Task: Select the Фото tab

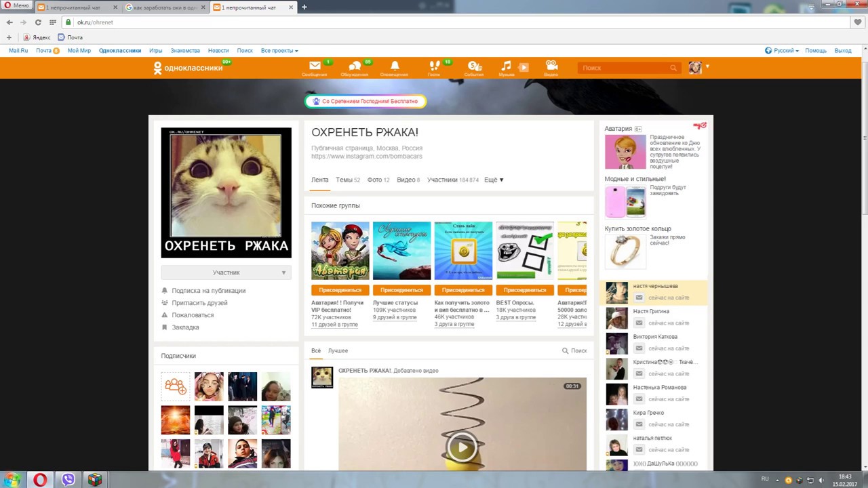Action: pos(378,180)
